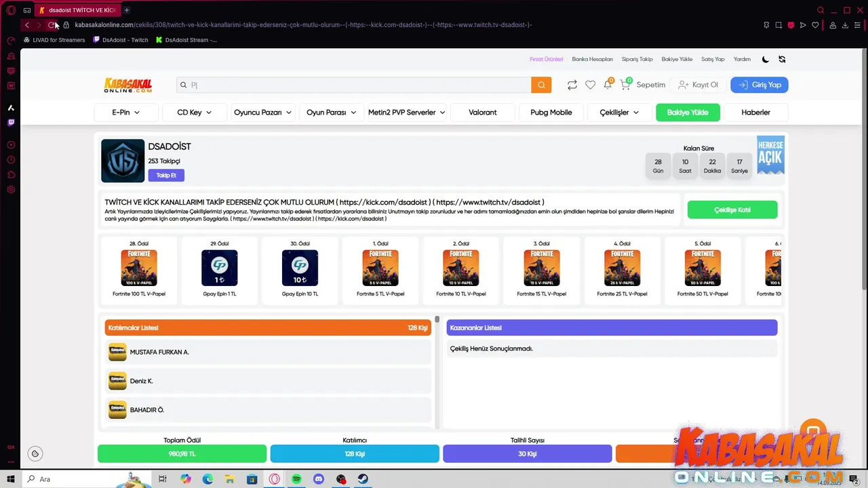Open browser downloads icon

tap(845, 25)
